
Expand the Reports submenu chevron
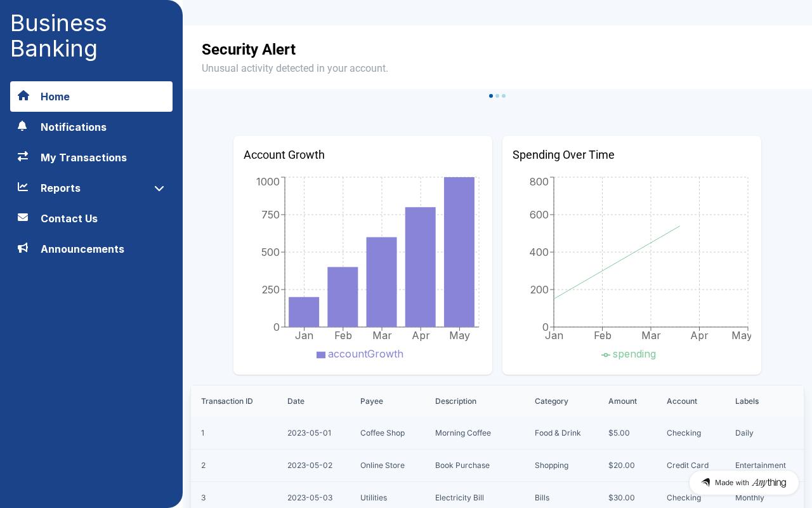159,189
